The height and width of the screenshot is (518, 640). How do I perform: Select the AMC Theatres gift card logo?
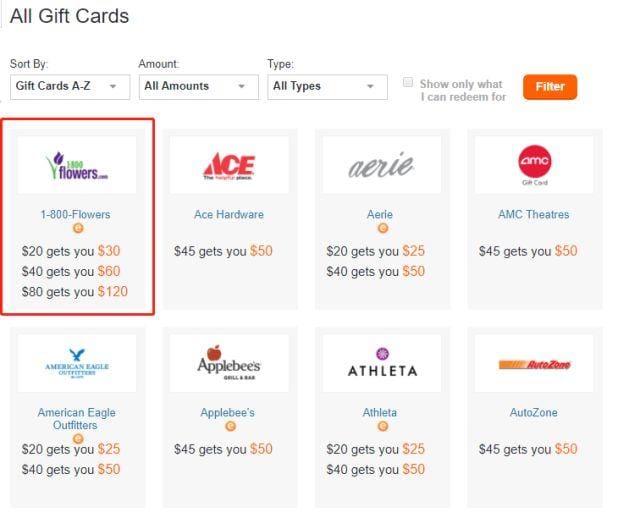coord(534,165)
